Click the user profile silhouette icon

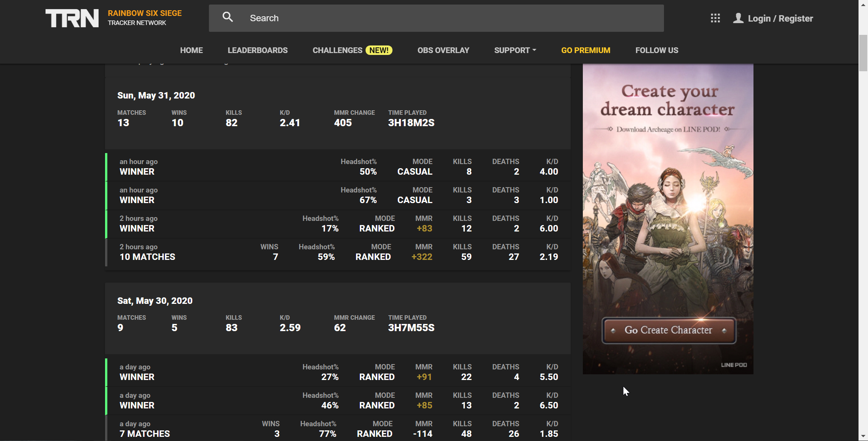coord(738,18)
